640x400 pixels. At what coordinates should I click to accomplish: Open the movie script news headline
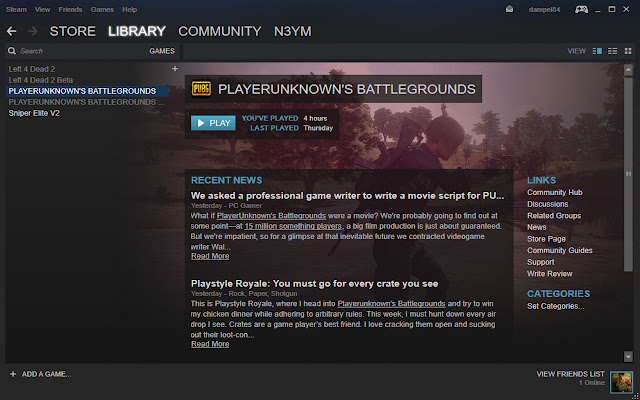pyautogui.click(x=347, y=196)
